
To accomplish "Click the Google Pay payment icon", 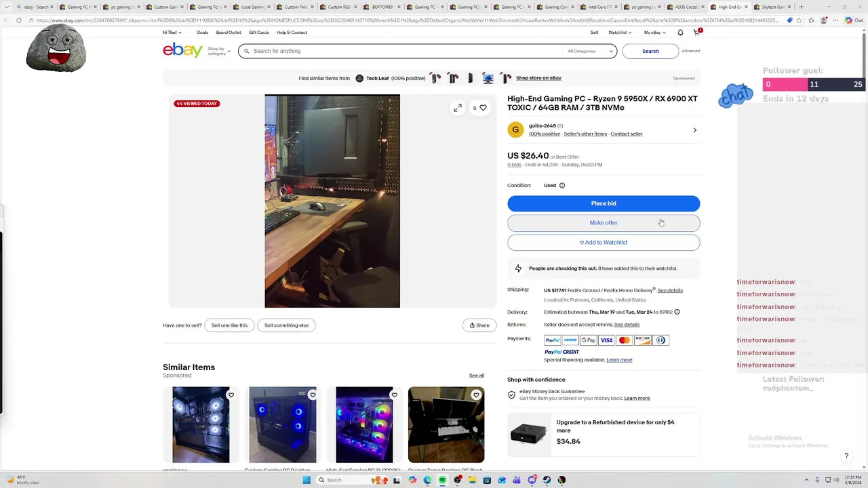I will [589, 340].
